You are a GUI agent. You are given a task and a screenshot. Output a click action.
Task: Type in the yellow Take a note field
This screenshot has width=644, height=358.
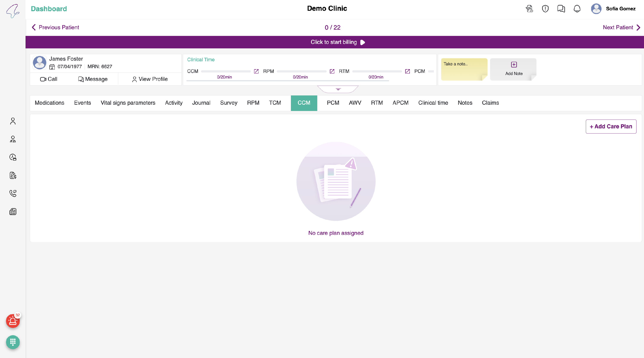tap(464, 69)
